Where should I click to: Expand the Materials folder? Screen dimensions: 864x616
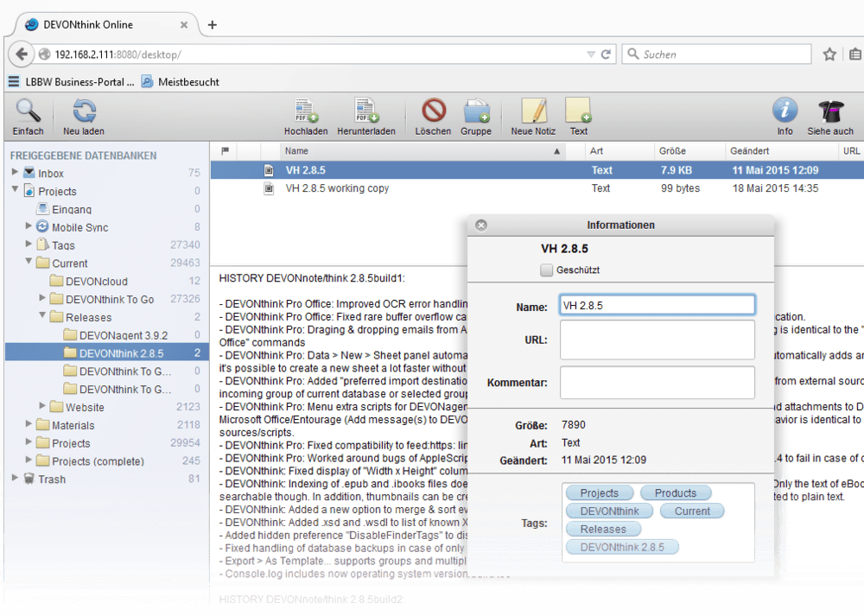coord(29,423)
